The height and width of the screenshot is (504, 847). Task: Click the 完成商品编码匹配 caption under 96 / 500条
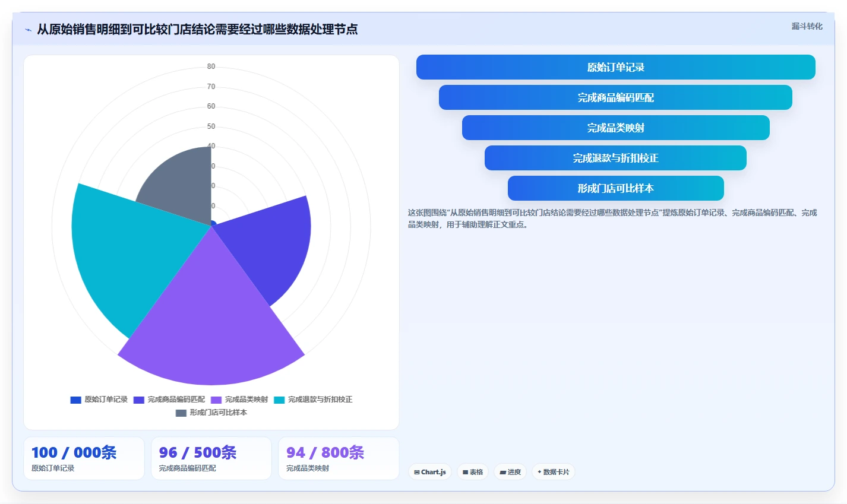(188, 468)
